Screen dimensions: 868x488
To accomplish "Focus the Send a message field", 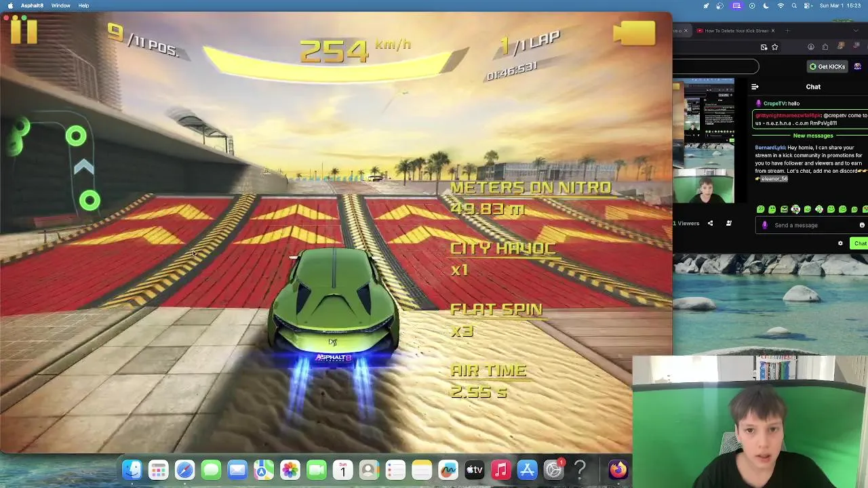I will pyautogui.click(x=811, y=225).
